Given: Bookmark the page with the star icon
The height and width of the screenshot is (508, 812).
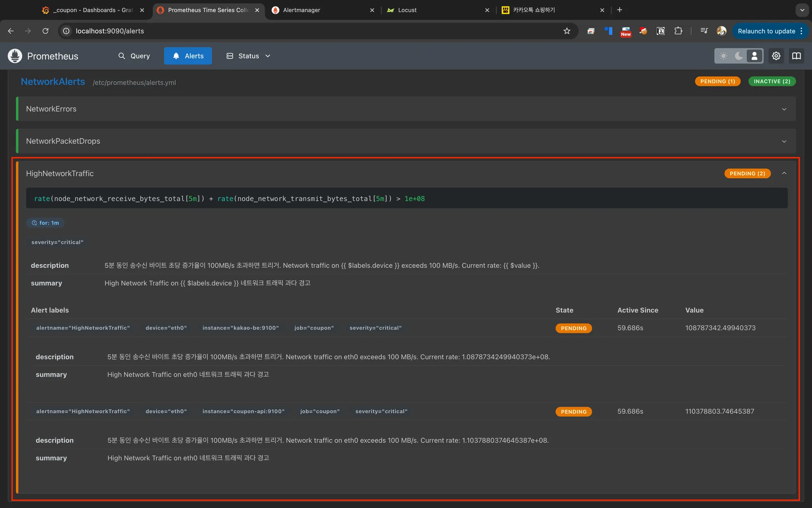Looking at the screenshot, I should coord(567,31).
